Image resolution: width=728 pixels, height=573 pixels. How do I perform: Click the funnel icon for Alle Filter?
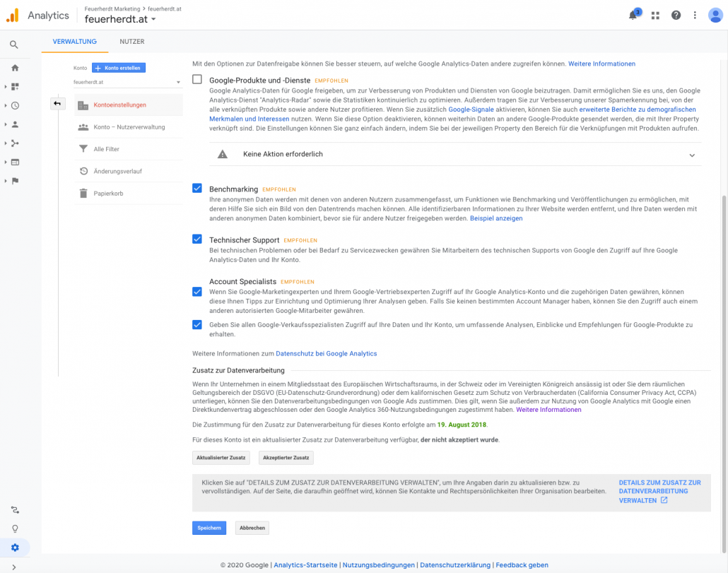(x=83, y=149)
